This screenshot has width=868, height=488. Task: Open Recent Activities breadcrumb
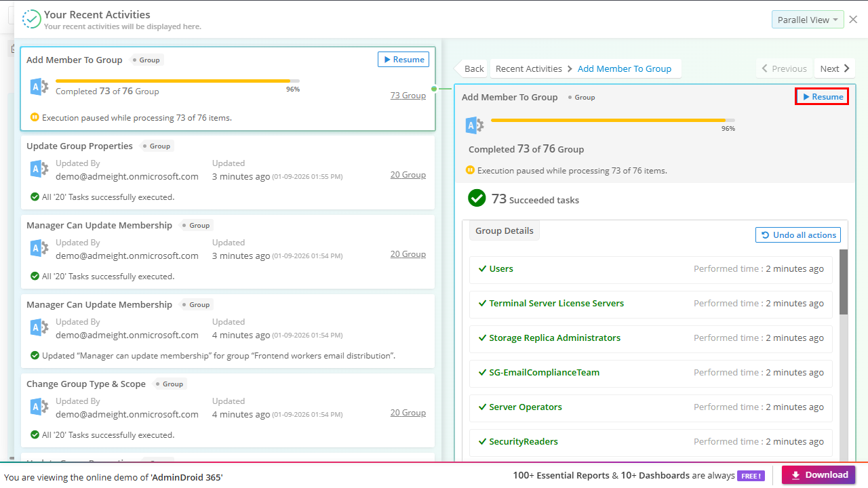click(529, 68)
